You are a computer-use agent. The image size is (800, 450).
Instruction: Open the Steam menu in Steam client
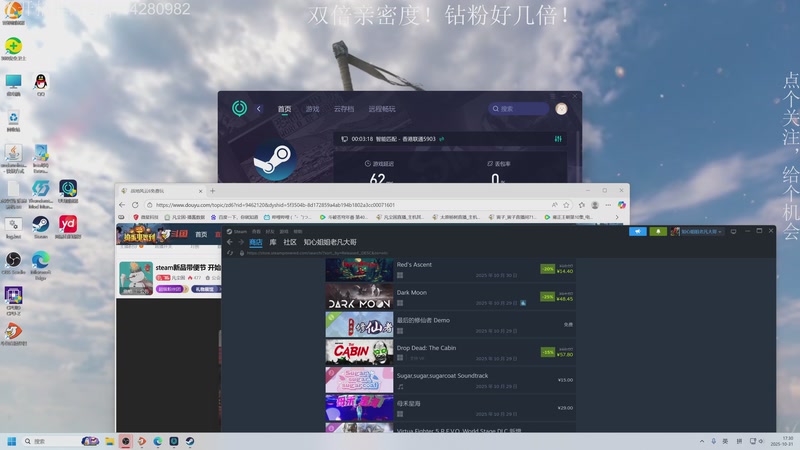point(237,231)
